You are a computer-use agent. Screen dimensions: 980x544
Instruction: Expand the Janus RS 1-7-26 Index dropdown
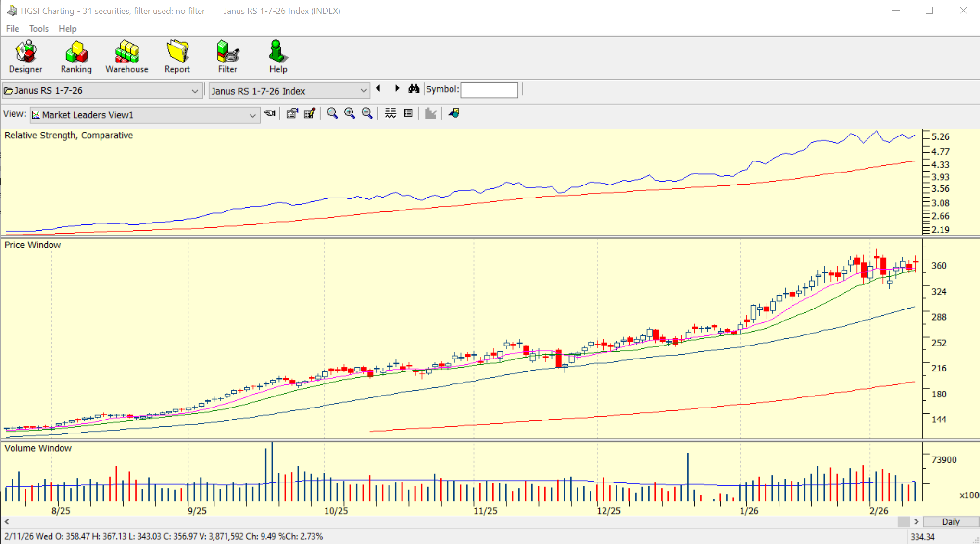coord(364,91)
